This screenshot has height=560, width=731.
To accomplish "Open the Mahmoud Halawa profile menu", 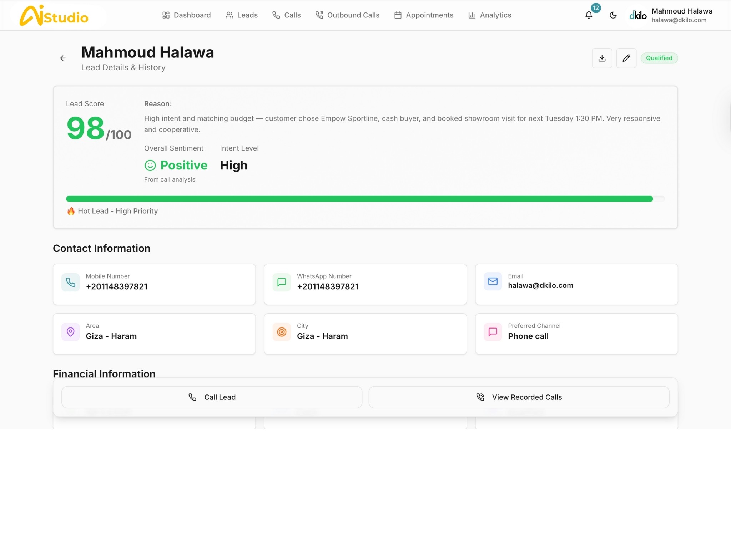I will coord(671,15).
